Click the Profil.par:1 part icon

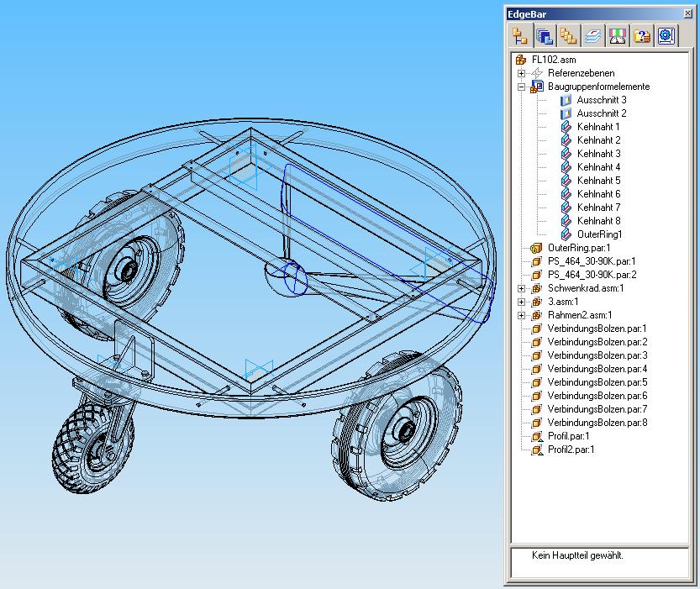537,436
